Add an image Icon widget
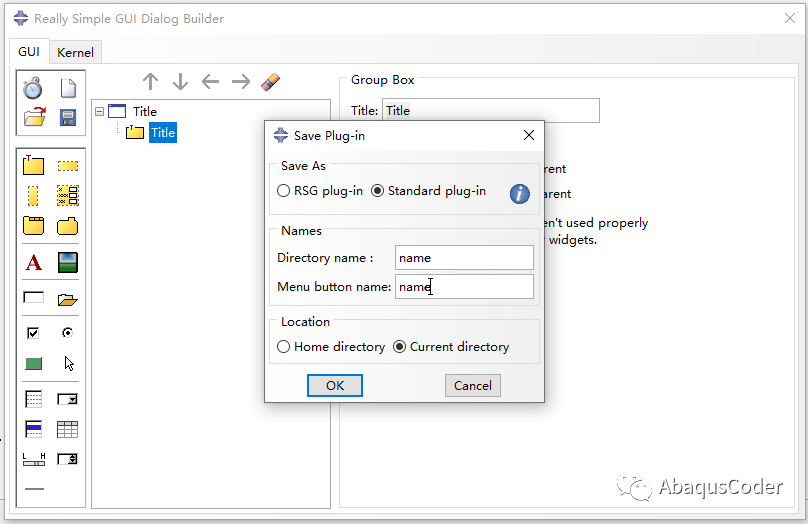Image resolution: width=808 pixels, height=524 pixels. [68, 262]
